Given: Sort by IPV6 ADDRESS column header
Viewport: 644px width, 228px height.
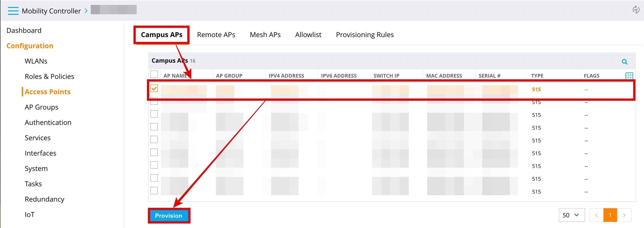Looking at the screenshot, I should tap(339, 76).
